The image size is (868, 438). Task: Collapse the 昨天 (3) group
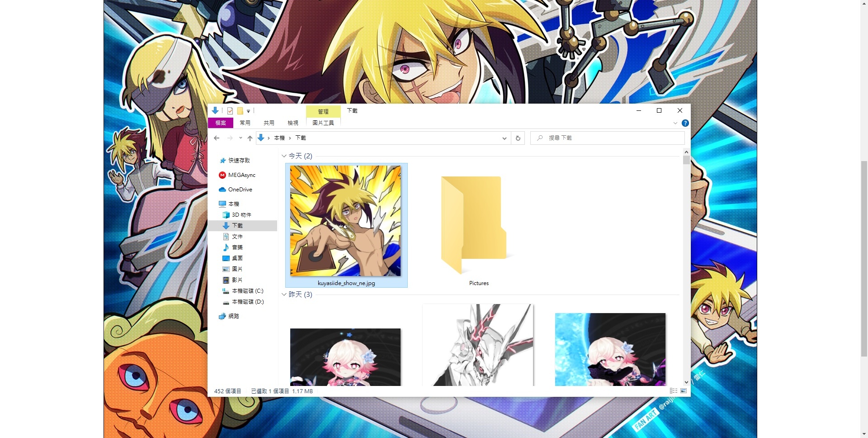tap(284, 295)
